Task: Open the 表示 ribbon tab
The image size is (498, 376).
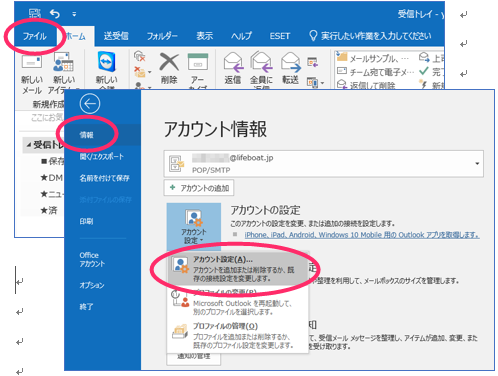Action: click(205, 36)
